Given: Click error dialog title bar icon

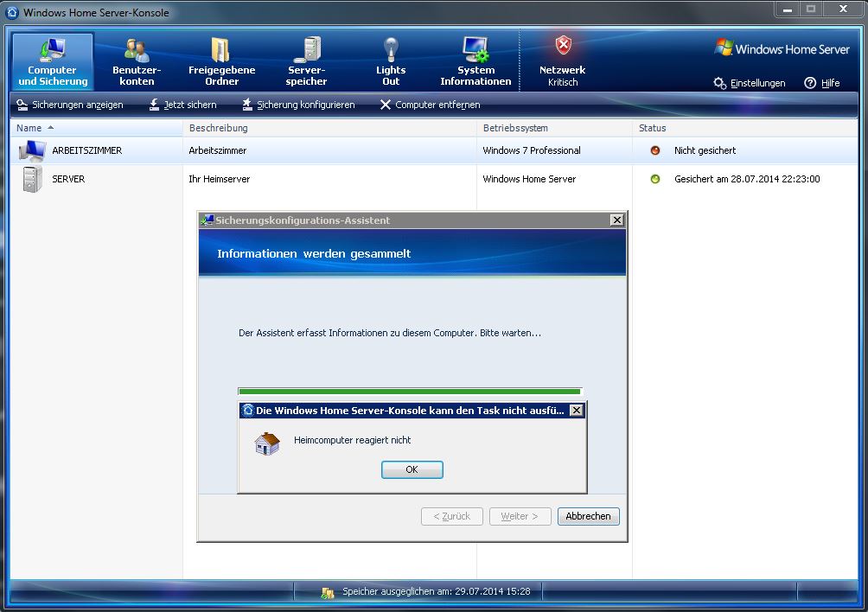Looking at the screenshot, I should tap(248, 410).
